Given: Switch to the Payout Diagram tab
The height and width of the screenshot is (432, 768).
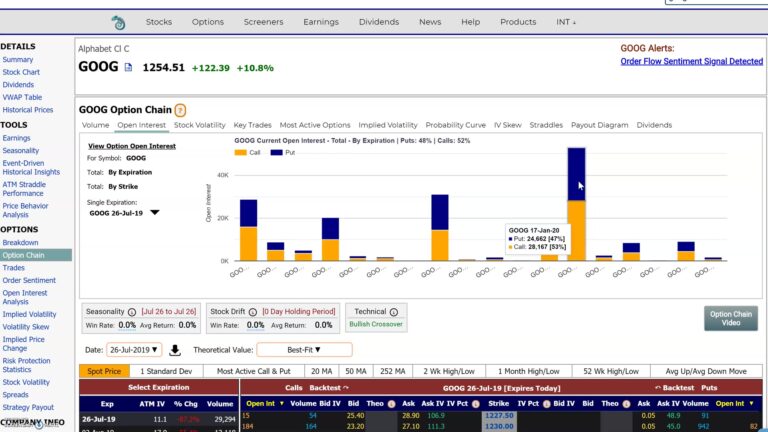Looking at the screenshot, I should (600, 125).
